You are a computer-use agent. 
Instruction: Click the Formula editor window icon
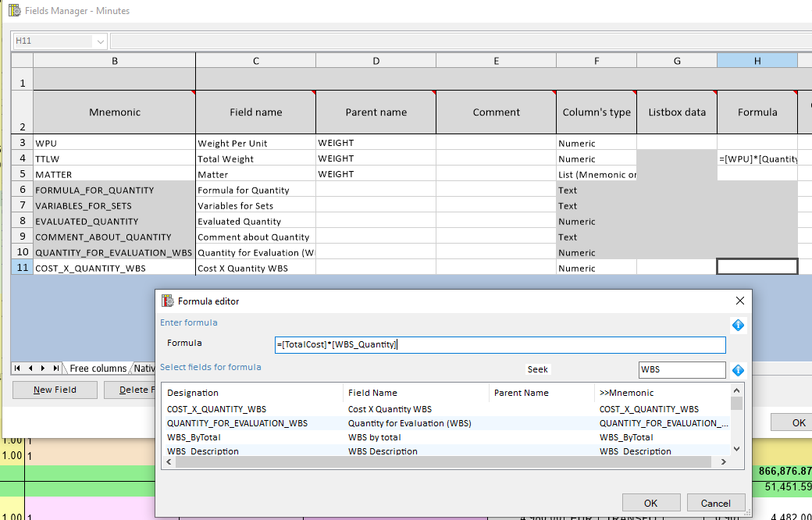[168, 301]
